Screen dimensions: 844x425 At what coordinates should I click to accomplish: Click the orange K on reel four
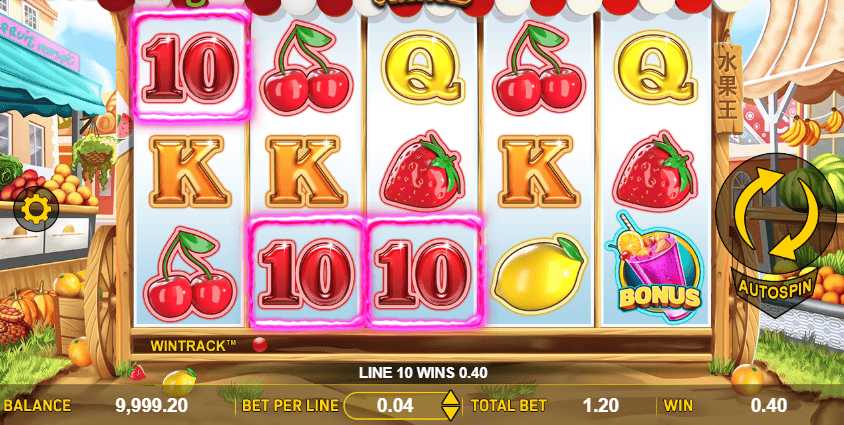[539, 172]
